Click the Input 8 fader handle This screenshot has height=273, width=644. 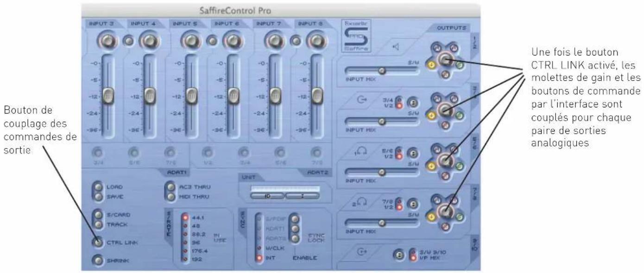[318, 95]
